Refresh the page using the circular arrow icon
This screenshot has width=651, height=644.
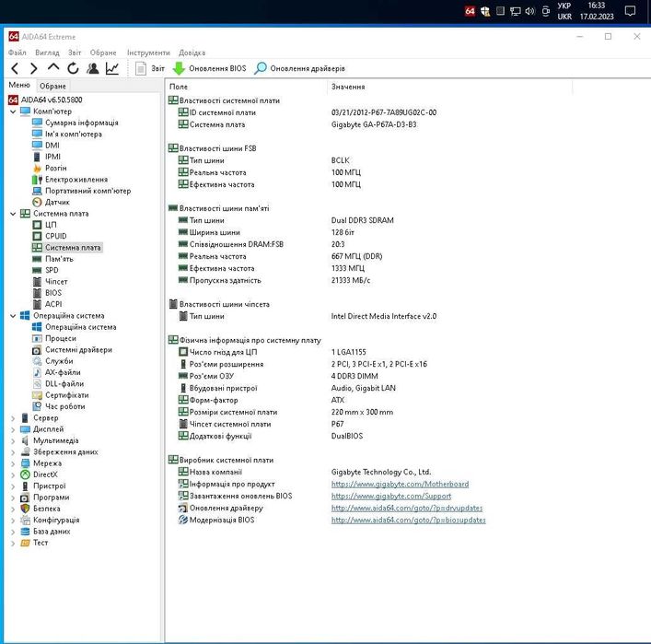click(73, 68)
